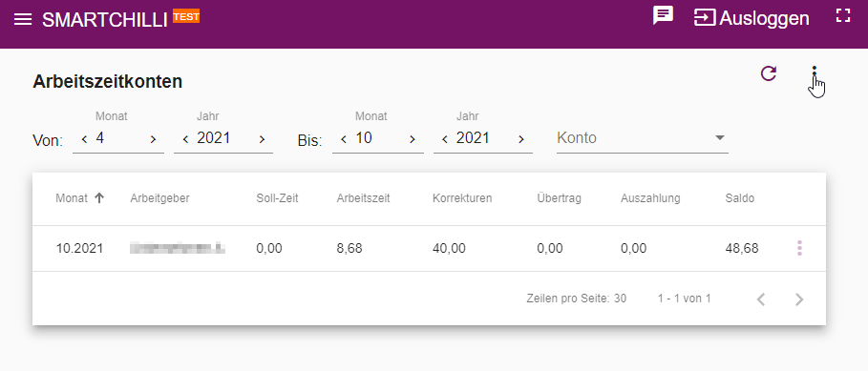The height and width of the screenshot is (371, 868).
Task: Click the SMARTCHILLI app title
Action: 105,20
